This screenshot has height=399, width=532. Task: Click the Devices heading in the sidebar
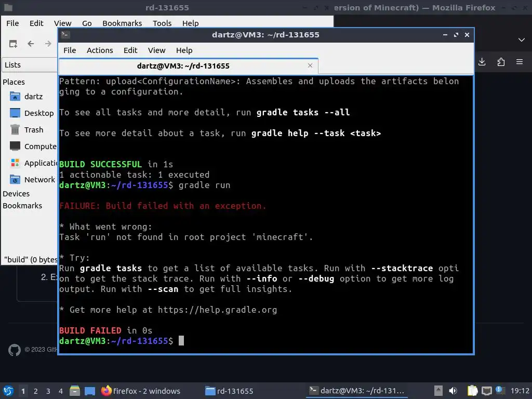[16, 194]
